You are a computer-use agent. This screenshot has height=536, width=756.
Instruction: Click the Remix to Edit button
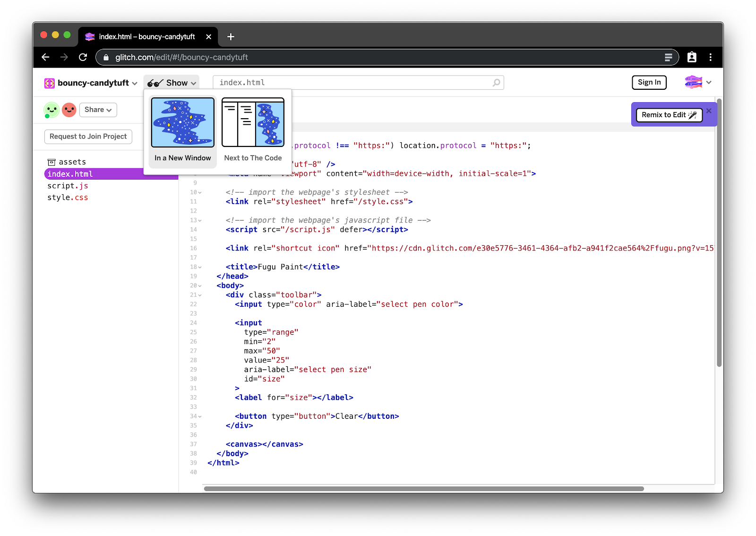pos(669,115)
